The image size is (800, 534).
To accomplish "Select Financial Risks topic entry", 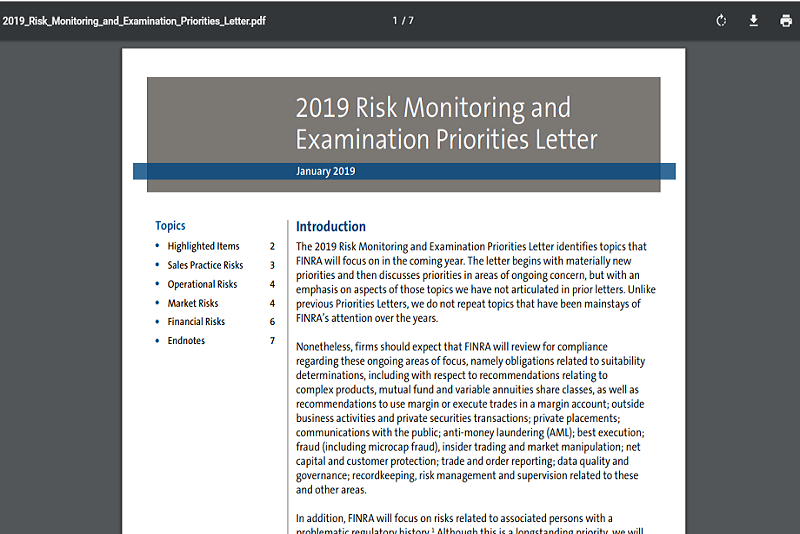I will 196,322.
